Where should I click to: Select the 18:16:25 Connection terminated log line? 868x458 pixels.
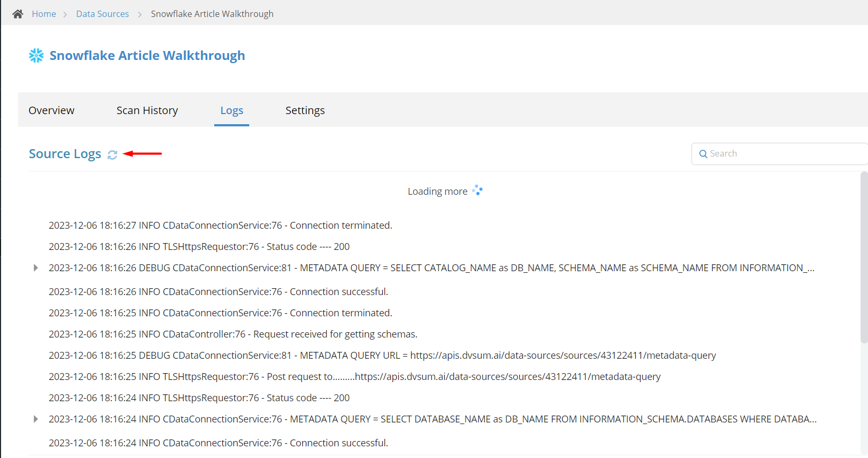[221, 313]
